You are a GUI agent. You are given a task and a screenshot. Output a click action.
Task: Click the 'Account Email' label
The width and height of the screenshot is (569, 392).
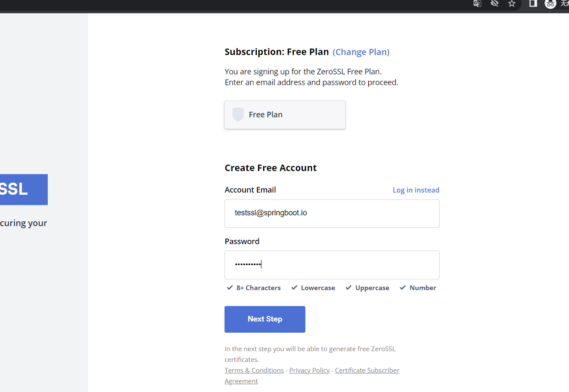(250, 190)
